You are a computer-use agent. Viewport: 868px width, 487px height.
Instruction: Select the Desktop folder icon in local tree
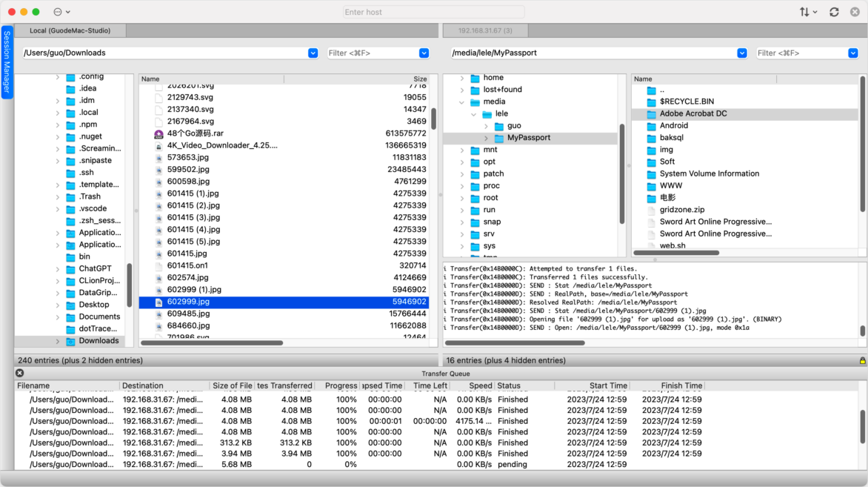tap(71, 305)
